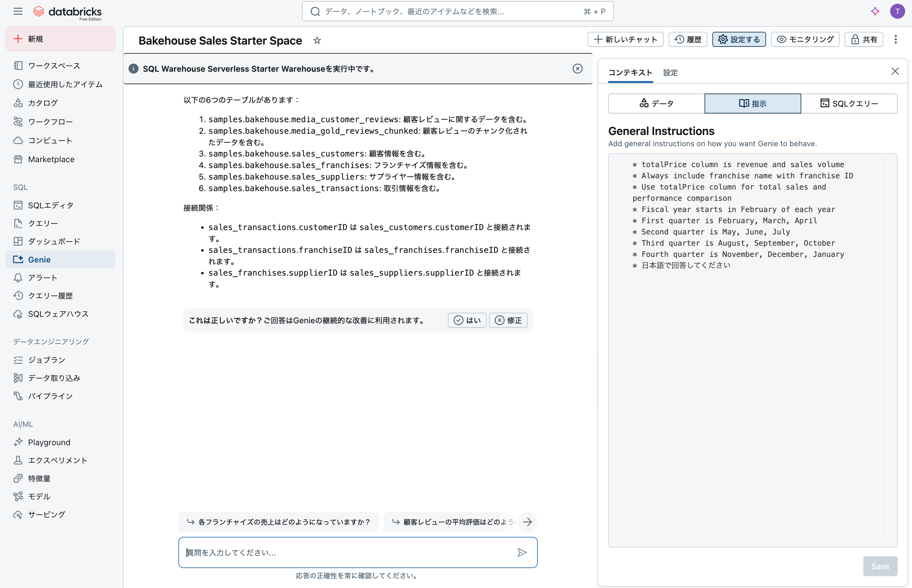Viewport: 912px width, 588px height.
Task: Switch to 設定 tab in side panel
Action: point(670,73)
